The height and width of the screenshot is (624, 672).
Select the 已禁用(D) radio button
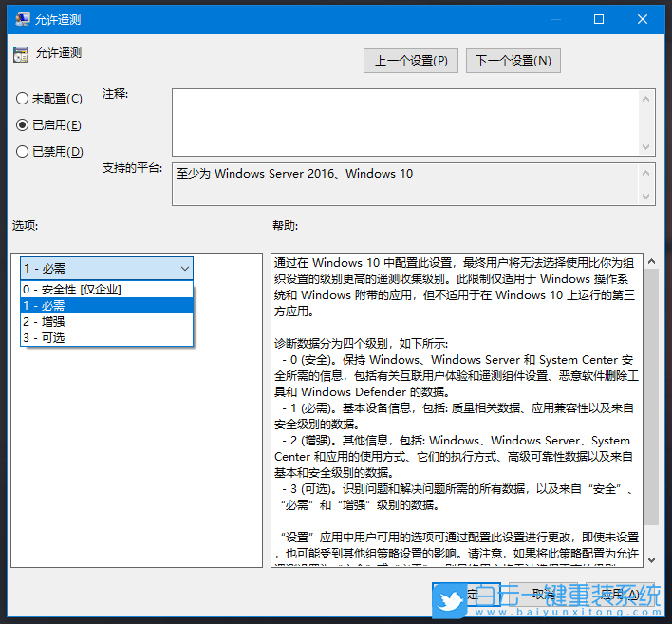49,151
